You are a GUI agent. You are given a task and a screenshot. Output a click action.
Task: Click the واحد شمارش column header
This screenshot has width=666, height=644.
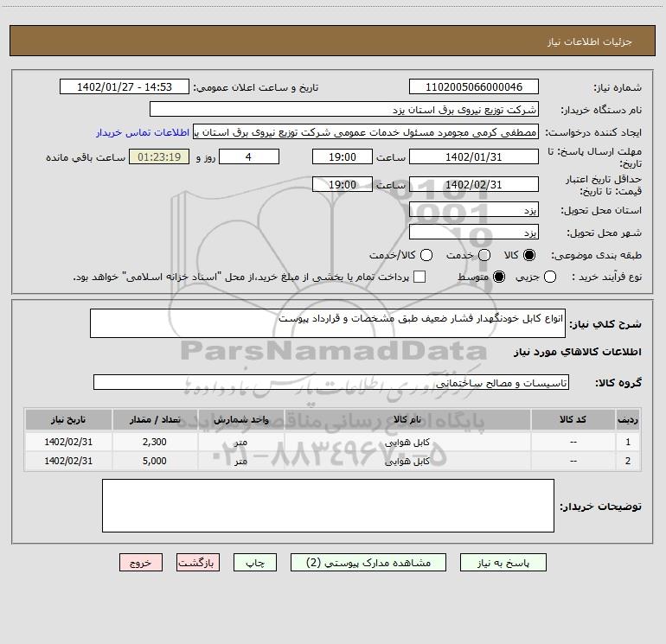[240, 420]
